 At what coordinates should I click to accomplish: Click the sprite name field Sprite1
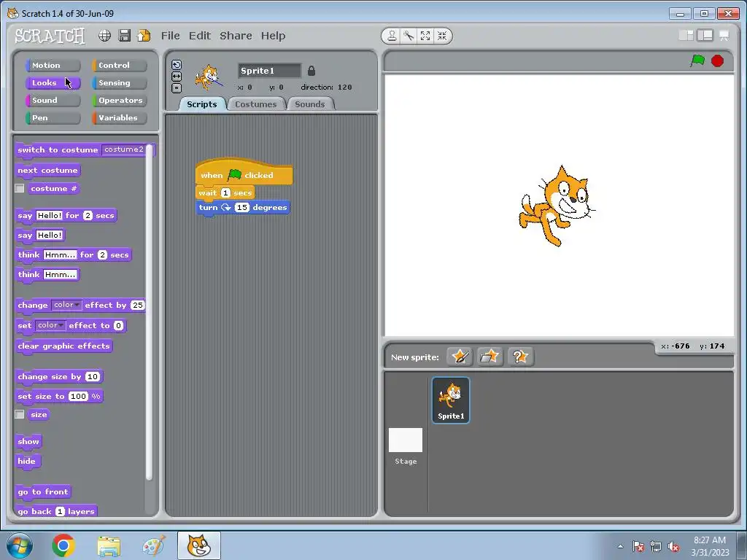(x=269, y=71)
